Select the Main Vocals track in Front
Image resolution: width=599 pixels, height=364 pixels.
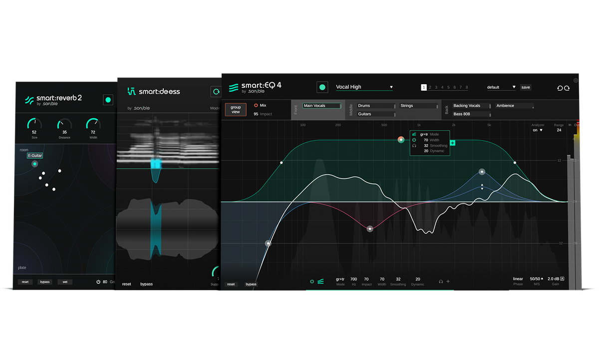(x=322, y=106)
